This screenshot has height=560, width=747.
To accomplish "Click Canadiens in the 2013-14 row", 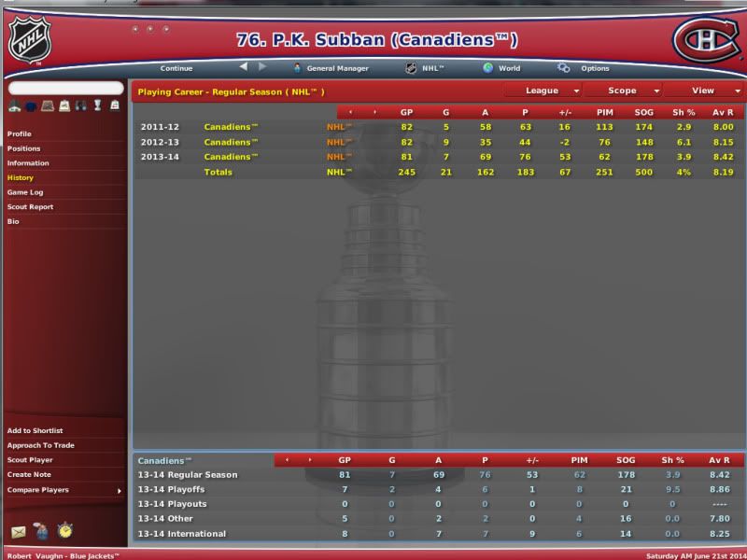I will 231,157.
